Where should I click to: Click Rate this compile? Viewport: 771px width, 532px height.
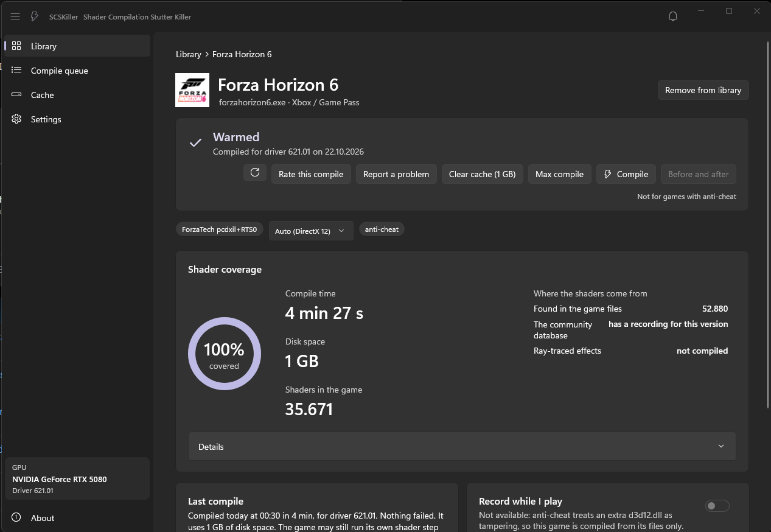(x=311, y=174)
